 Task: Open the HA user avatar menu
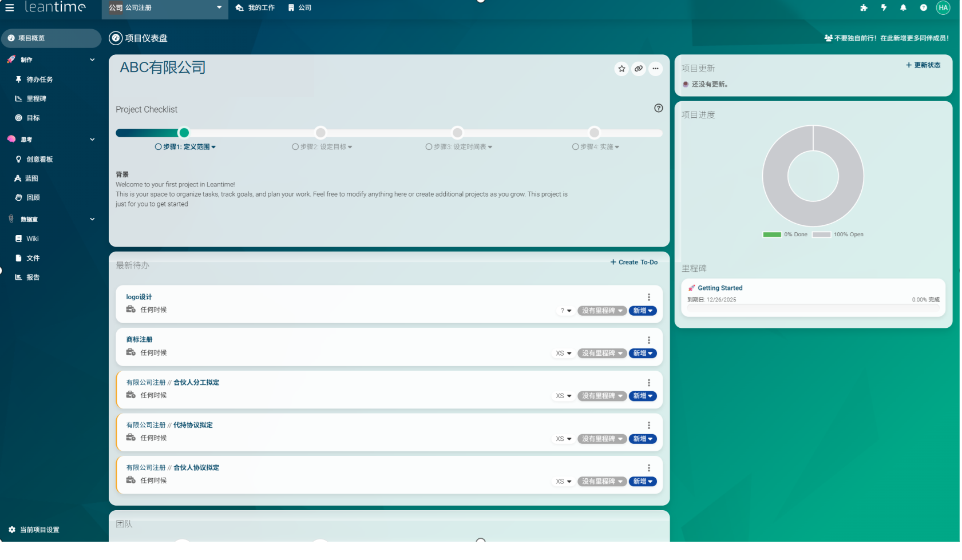click(x=943, y=7)
